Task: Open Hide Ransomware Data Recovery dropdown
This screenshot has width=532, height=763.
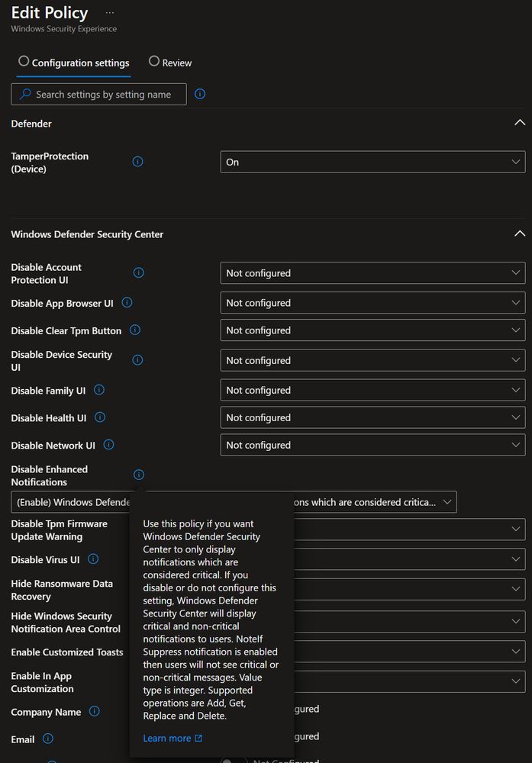Action: pos(409,589)
